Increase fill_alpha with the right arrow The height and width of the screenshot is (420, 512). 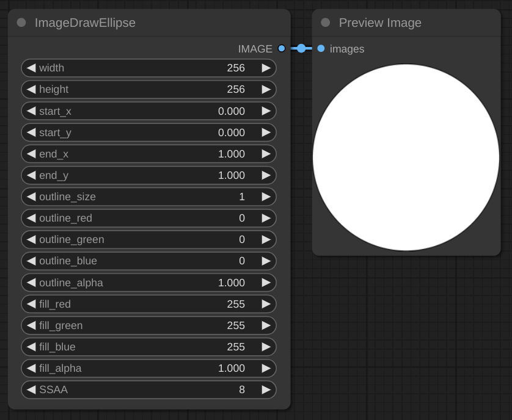tap(266, 368)
